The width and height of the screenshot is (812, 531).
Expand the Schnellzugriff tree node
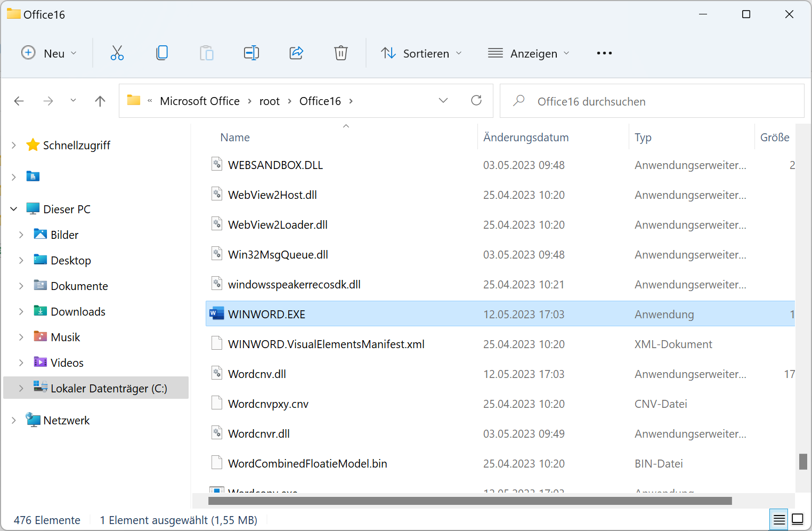(x=14, y=145)
